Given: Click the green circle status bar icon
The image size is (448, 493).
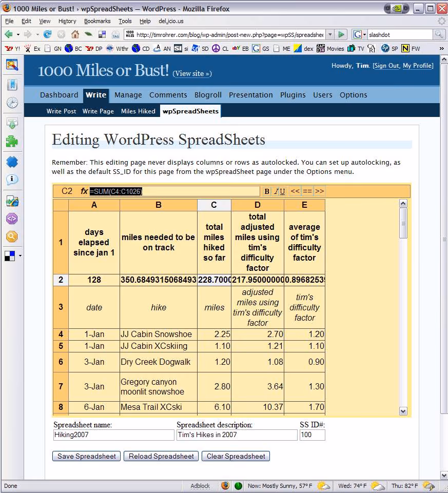Looking at the screenshot, I should (x=238, y=486).
